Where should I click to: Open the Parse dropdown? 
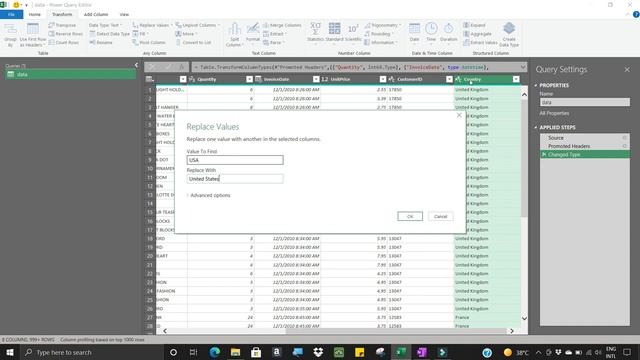coord(273,42)
